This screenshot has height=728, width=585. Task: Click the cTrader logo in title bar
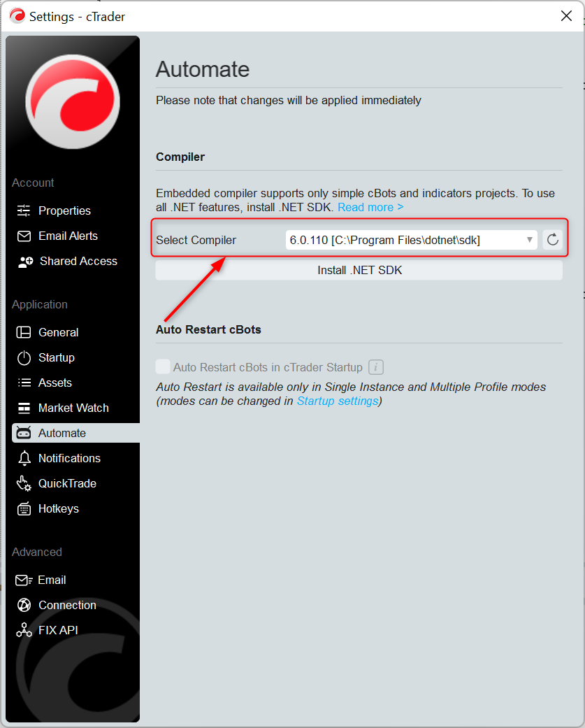point(17,16)
